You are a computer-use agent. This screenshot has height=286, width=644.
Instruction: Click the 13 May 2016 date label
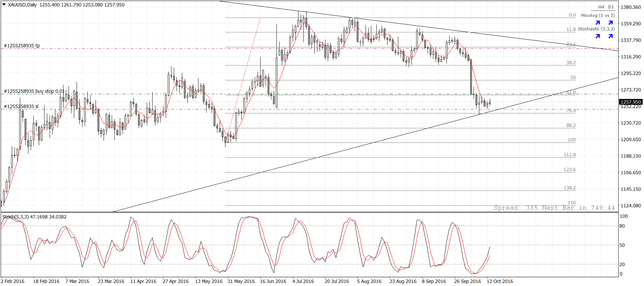coord(209,281)
